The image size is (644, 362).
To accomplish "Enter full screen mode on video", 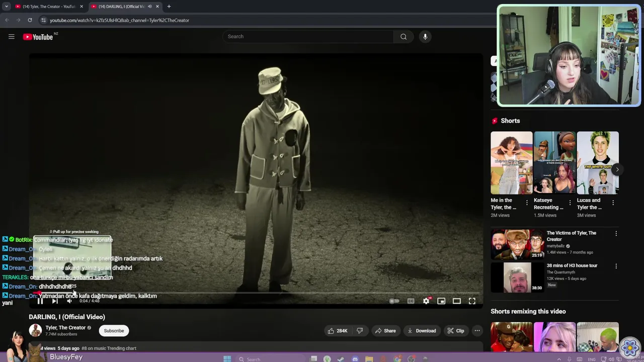I will click(x=472, y=301).
